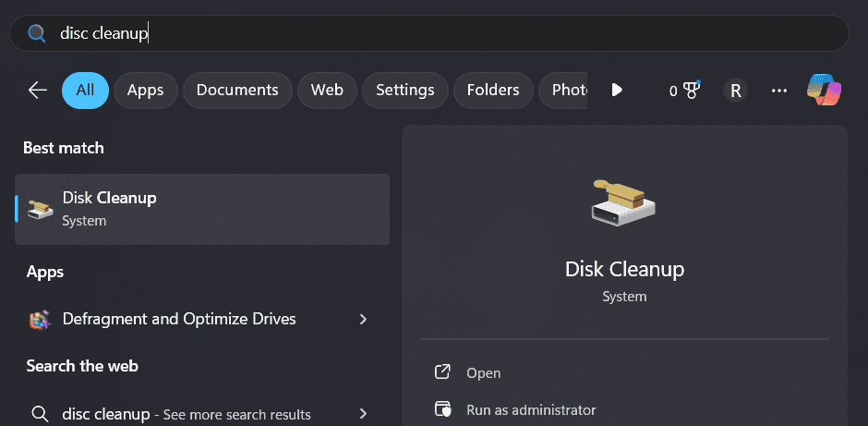Expand the Defragment and Optimize Drives chevron

[363, 319]
